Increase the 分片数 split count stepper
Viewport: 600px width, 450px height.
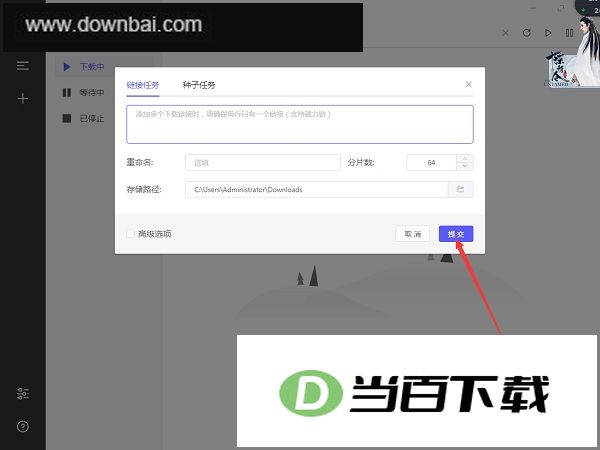point(465,158)
